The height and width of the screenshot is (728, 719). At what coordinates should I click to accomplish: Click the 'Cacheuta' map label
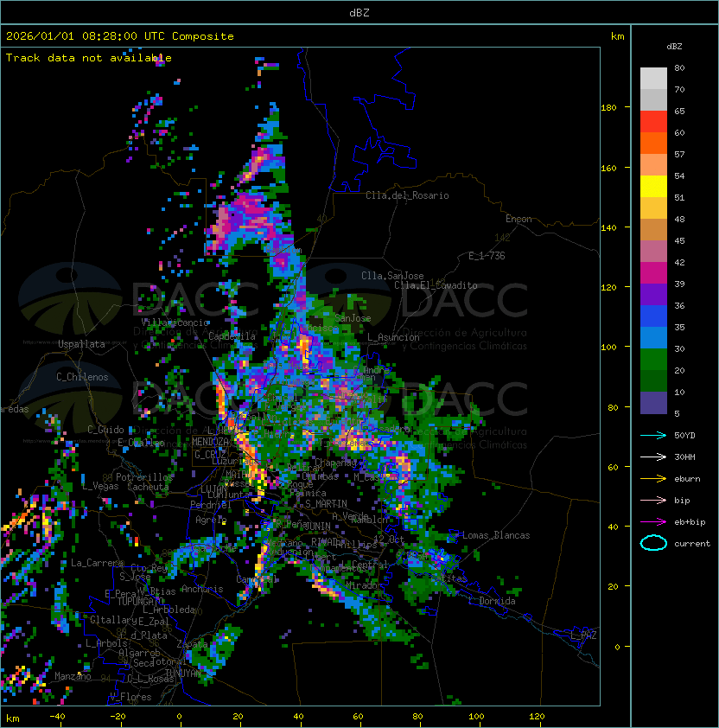[x=148, y=487]
